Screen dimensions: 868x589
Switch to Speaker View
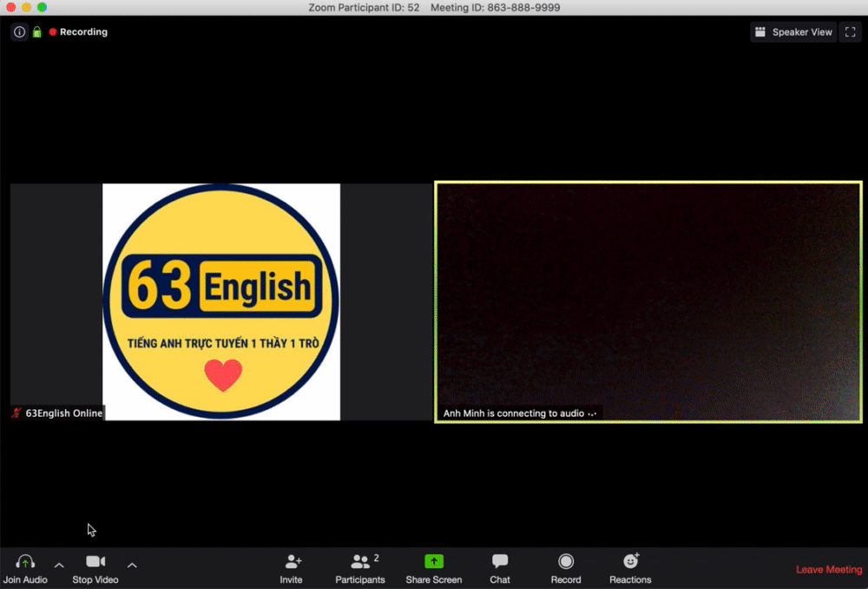pyautogui.click(x=793, y=32)
